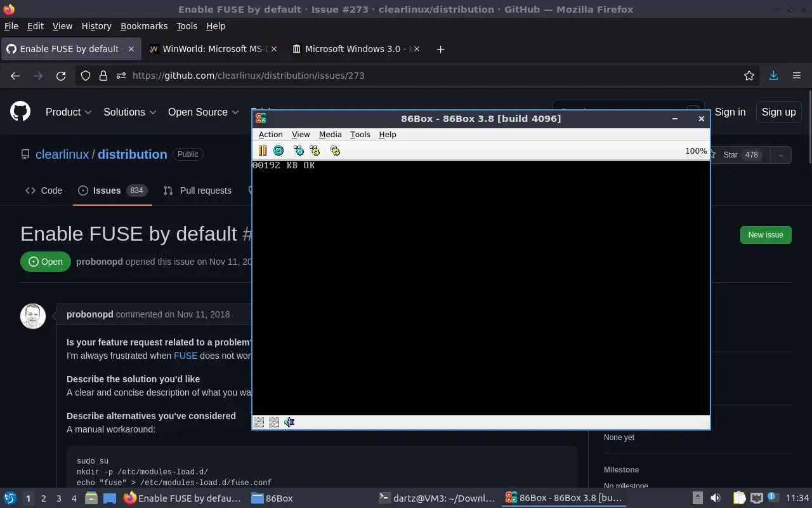
Task: Reload the current page
Action: pos(61,76)
